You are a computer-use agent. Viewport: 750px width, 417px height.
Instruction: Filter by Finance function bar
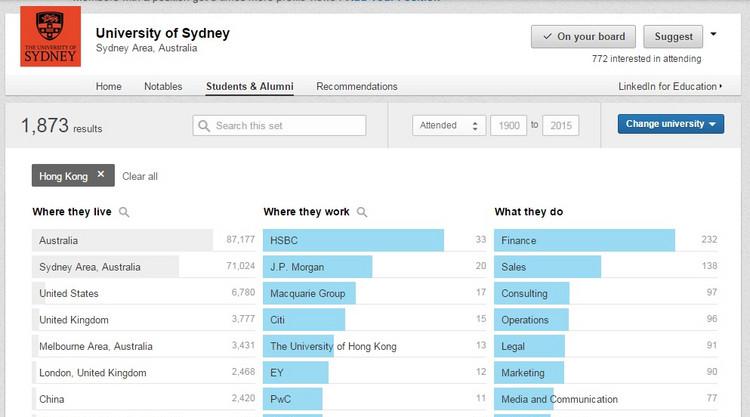point(606,240)
